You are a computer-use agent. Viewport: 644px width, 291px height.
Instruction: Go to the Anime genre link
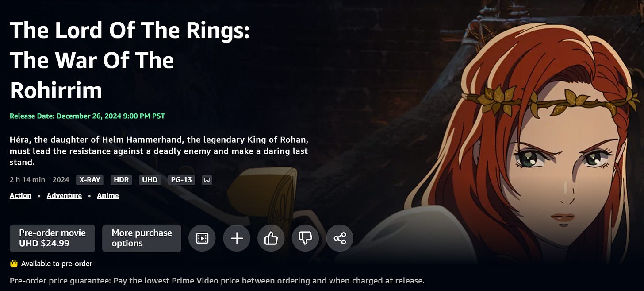coord(108,195)
